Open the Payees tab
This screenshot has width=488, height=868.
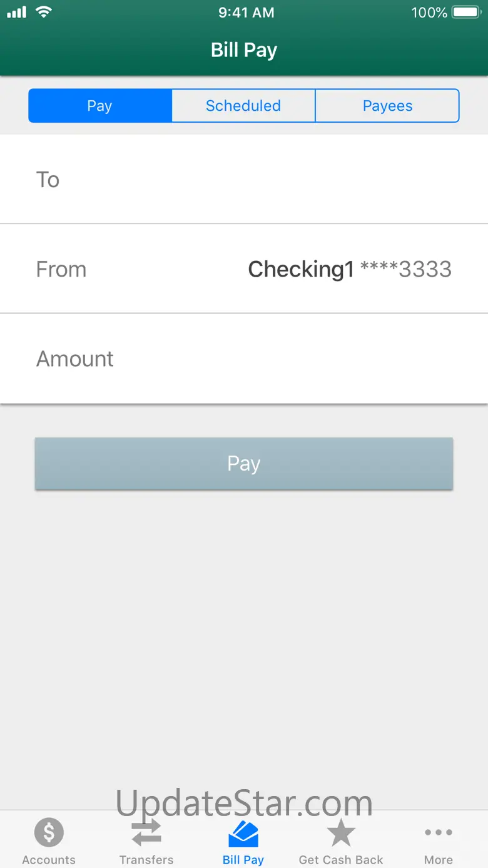point(387,106)
